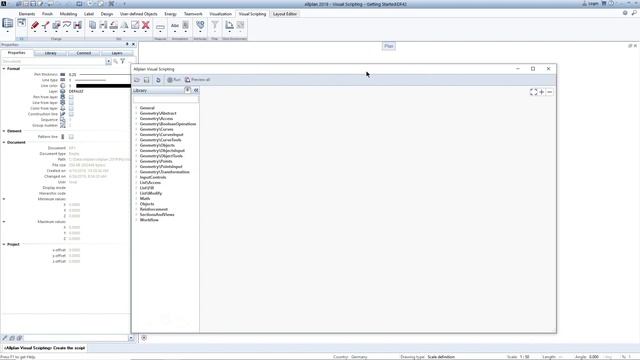Click the reload arrow in Visual Scripting toolbar

158,80
